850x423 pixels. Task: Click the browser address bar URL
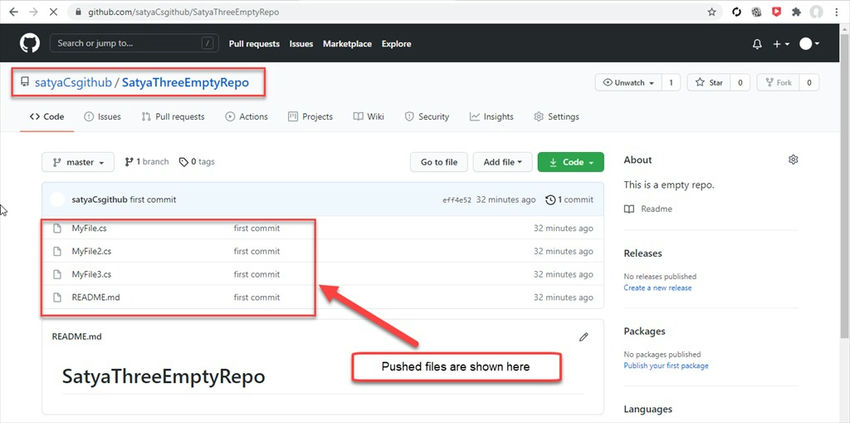pos(184,12)
